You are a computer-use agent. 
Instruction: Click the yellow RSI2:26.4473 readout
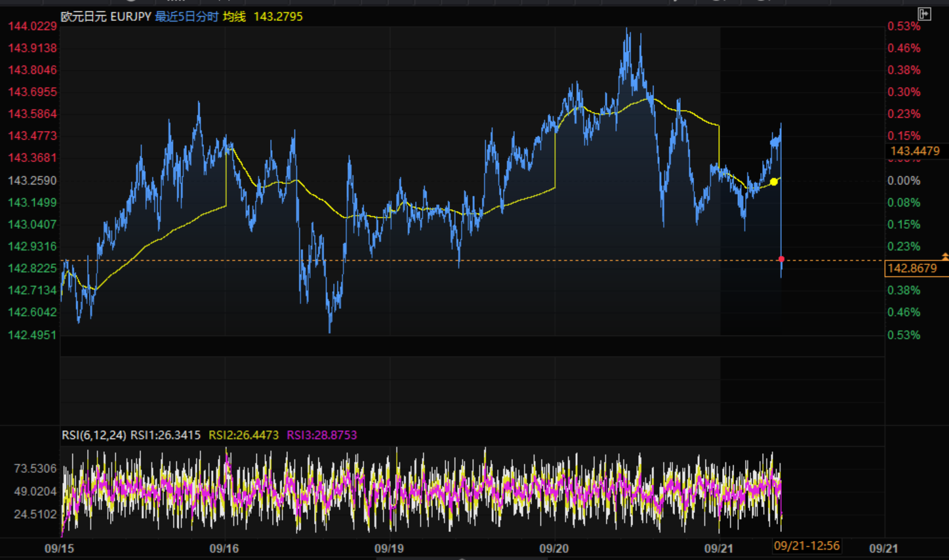pyautogui.click(x=243, y=435)
